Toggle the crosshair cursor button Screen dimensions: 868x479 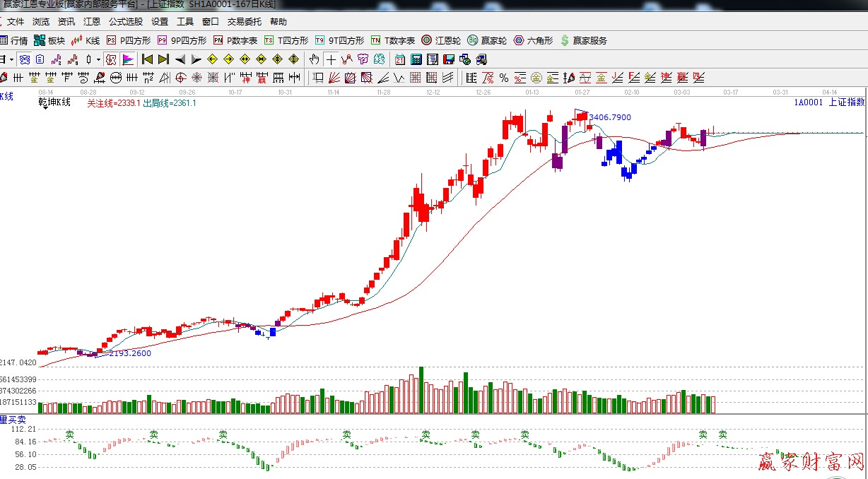(x=331, y=59)
